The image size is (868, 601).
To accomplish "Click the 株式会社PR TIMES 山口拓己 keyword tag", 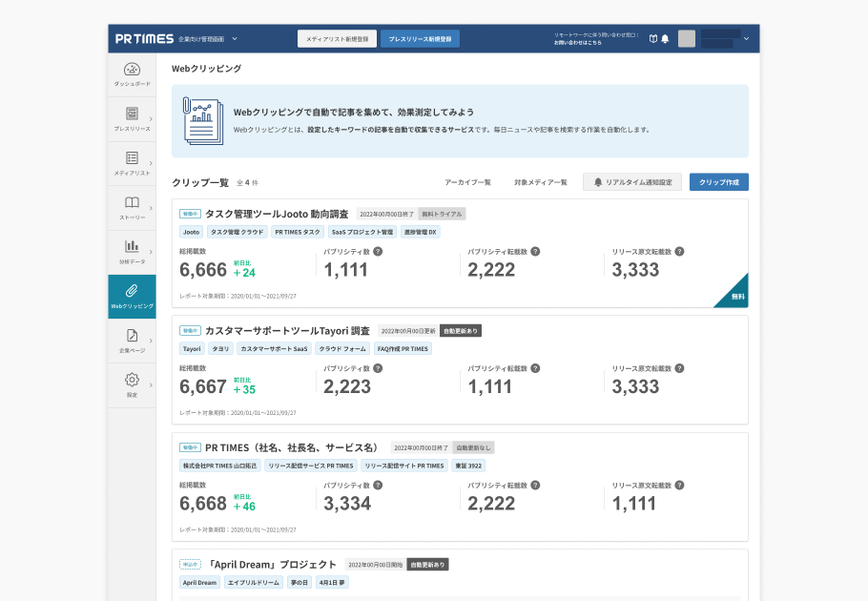I will coord(219,466).
